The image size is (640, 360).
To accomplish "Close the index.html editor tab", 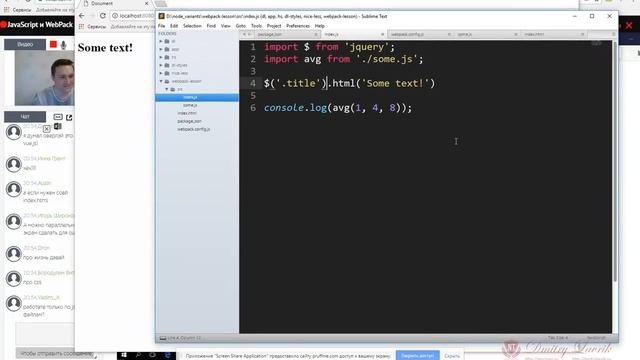I will point(582,34).
